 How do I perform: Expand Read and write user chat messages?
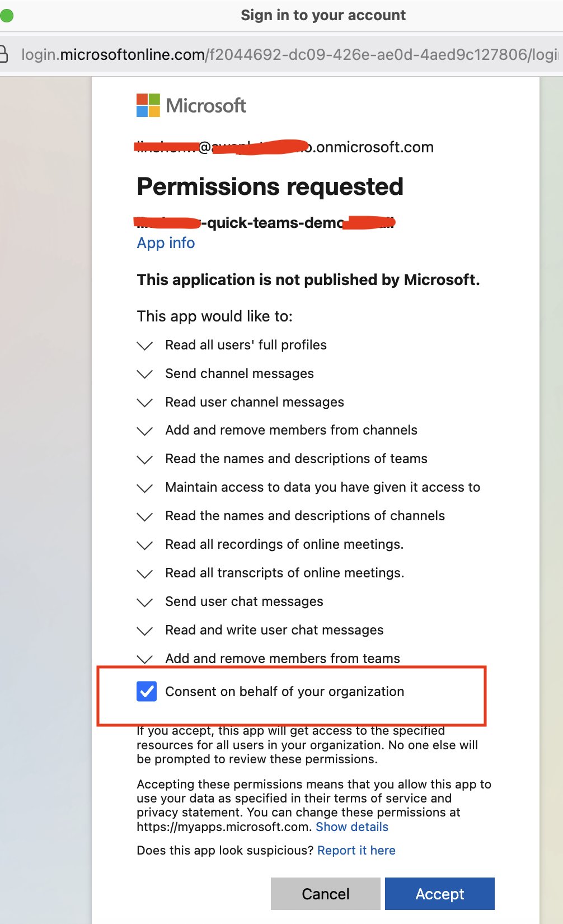pyautogui.click(x=144, y=631)
